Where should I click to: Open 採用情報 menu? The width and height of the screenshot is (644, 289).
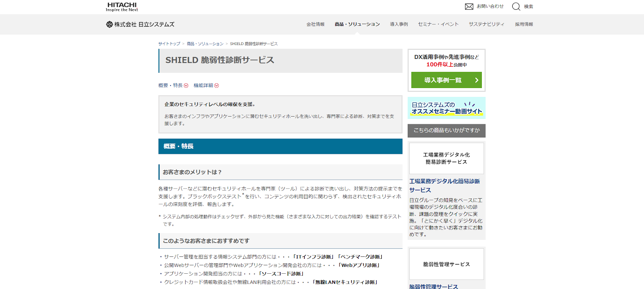coord(524,25)
